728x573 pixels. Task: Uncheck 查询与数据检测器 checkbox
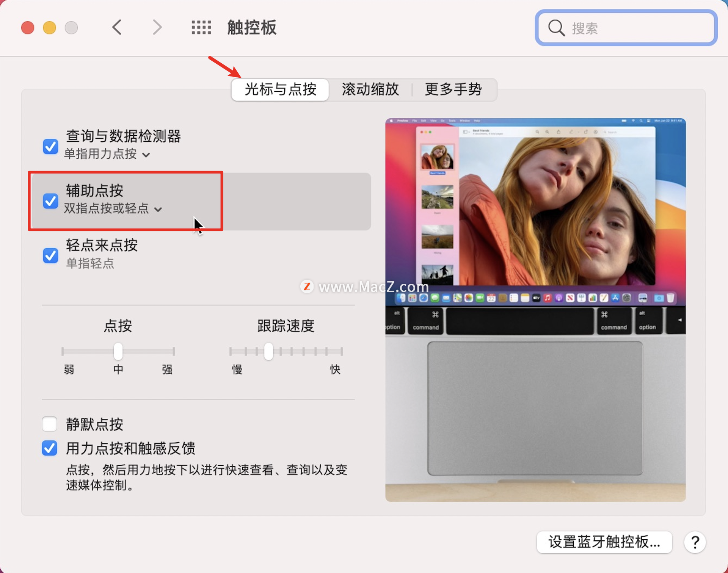(x=50, y=146)
